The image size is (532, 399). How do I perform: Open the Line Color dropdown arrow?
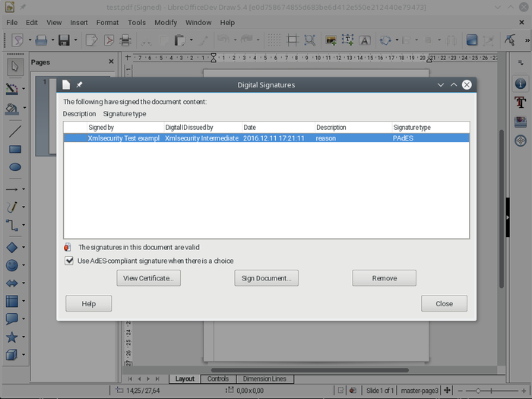pyautogui.click(x=24, y=89)
